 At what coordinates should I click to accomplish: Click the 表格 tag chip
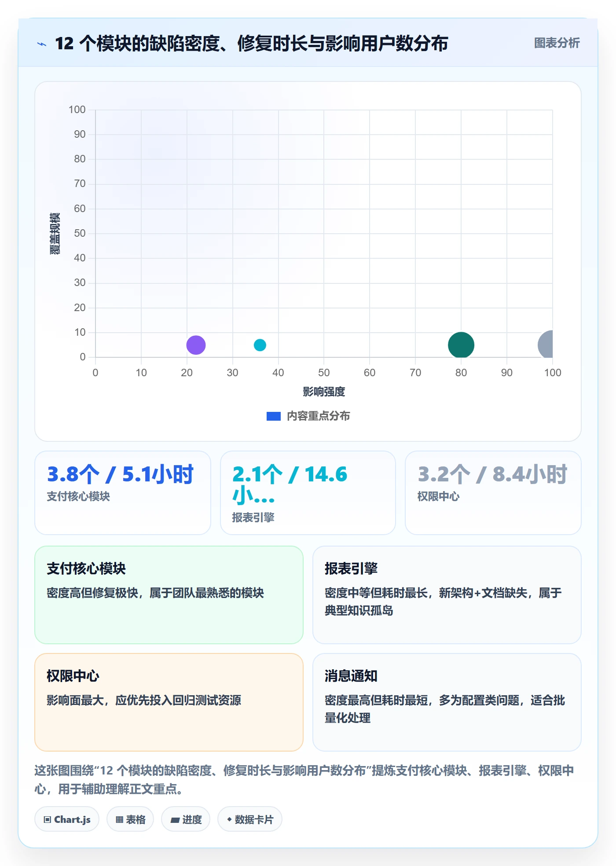coord(130,819)
